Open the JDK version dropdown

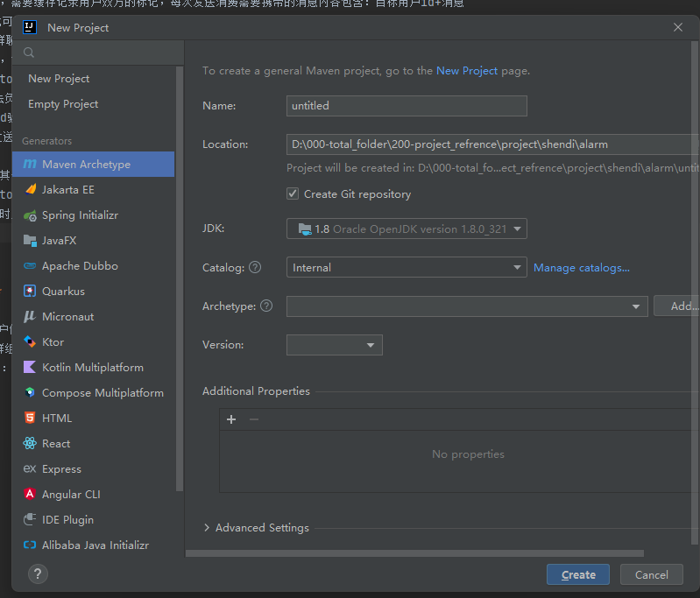(407, 229)
